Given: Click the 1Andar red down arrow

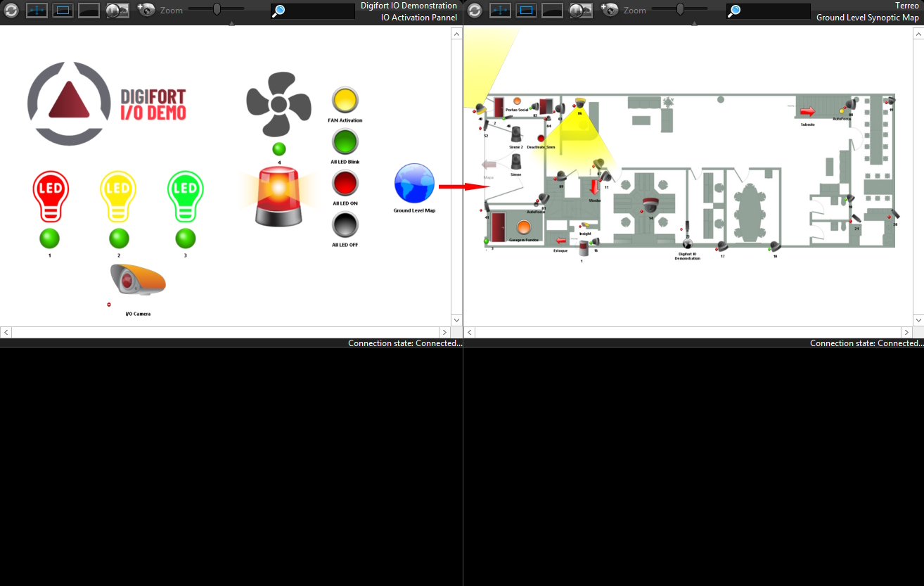Looking at the screenshot, I should coord(595,187).
